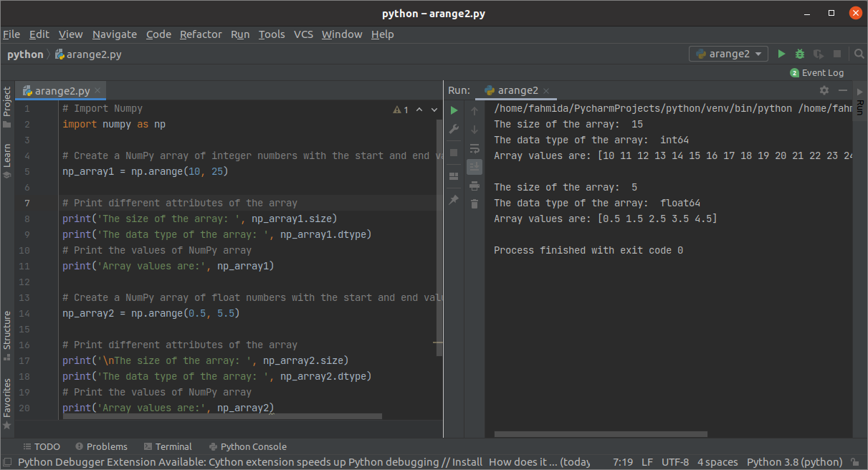Open the Python Console tool window

click(x=247, y=446)
